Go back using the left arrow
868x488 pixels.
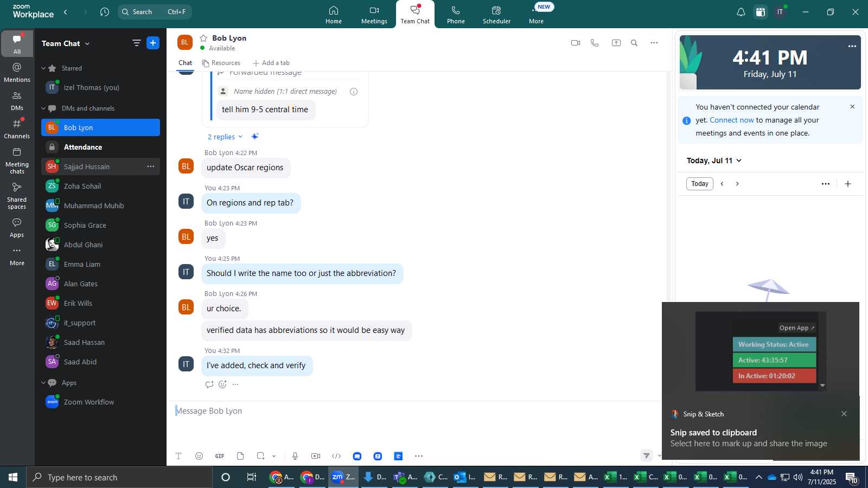(x=66, y=12)
